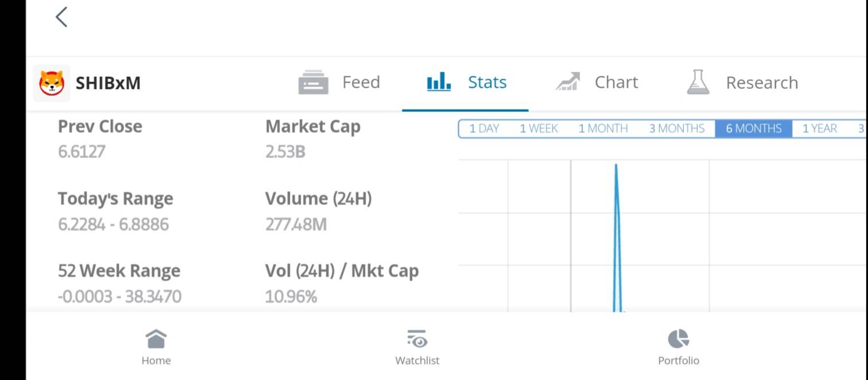868x380 pixels.
Task: Tap the Home house icon
Action: pyautogui.click(x=156, y=339)
